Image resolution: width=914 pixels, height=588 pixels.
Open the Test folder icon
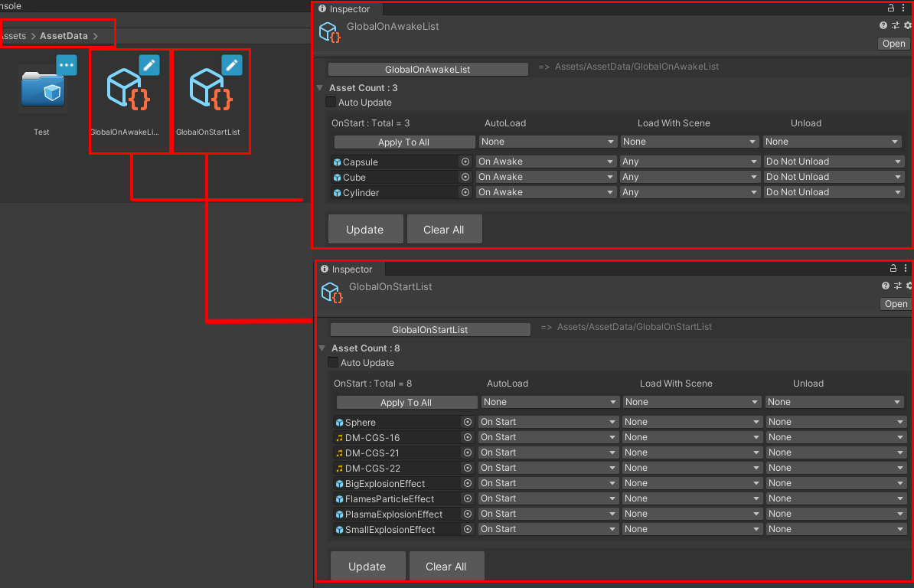(43, 91)
